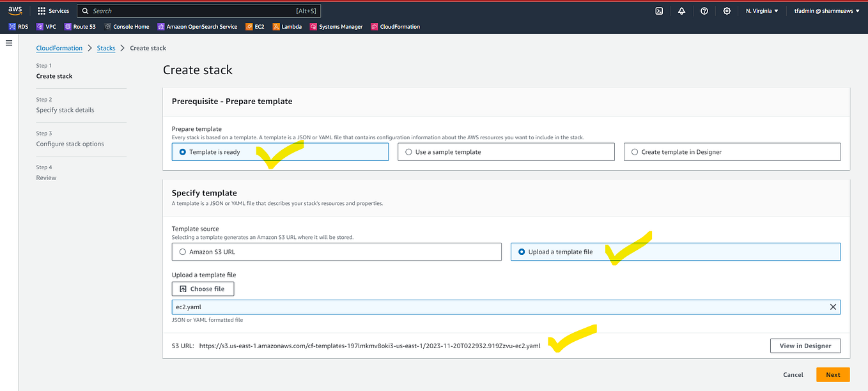Viewport: 868px width, 391px height.
Task: Open account settings via the gear icon
Action: pos(726,11)
